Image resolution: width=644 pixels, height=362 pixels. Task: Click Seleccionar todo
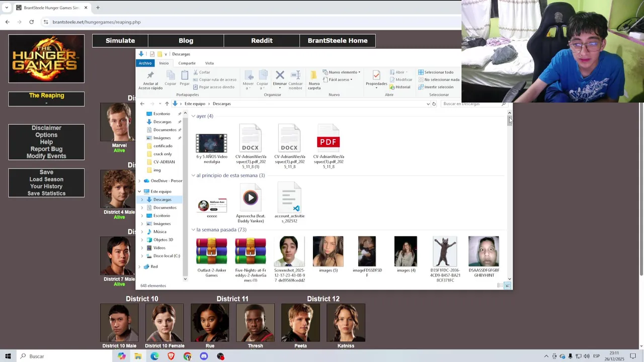click(435, 72)
